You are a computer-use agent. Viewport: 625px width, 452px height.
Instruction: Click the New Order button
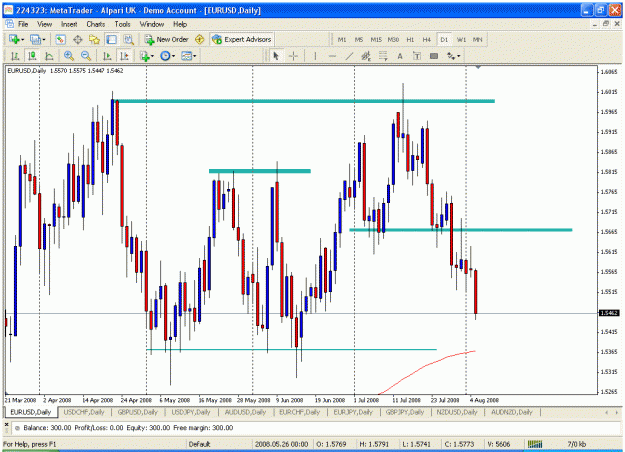[166, 39]
